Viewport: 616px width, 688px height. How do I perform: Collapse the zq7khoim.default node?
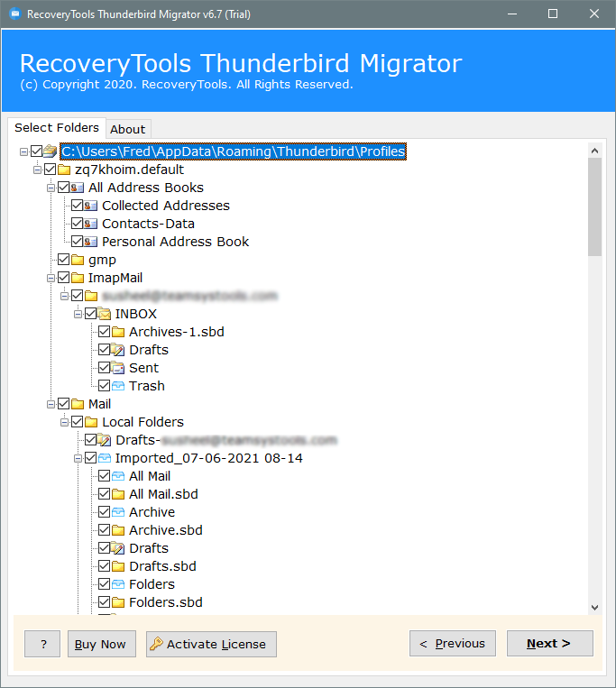tap(37, 170)
